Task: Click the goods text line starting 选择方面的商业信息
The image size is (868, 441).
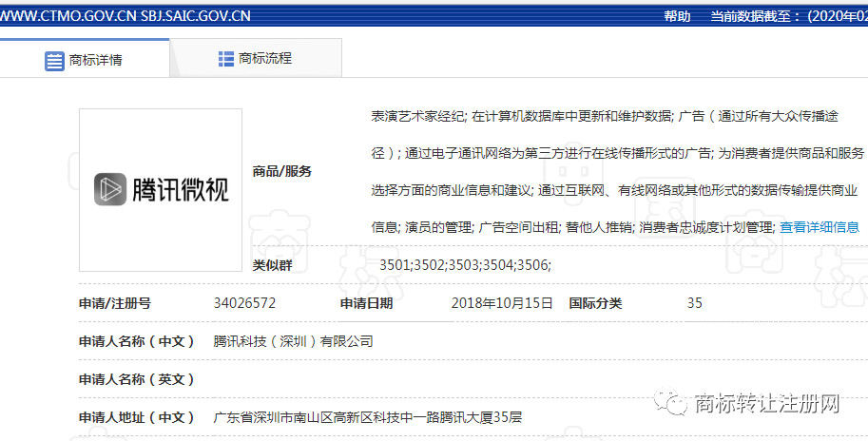Action: tap(614, 190)
